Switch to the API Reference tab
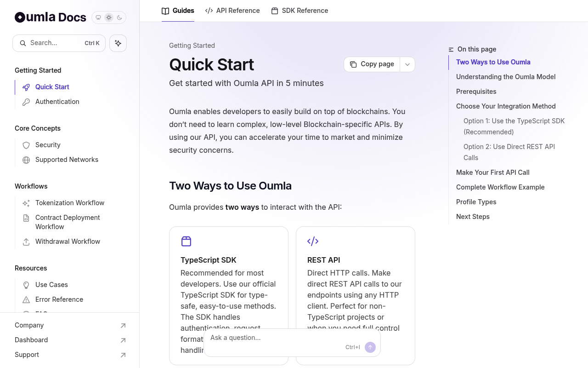This screenshot has width=588, height=368. click(x=232, y=11)
